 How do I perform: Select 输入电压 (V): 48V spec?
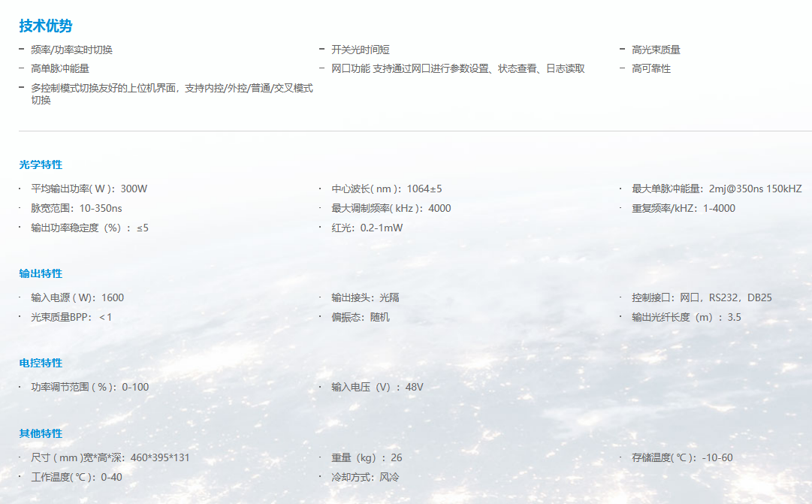378,387
